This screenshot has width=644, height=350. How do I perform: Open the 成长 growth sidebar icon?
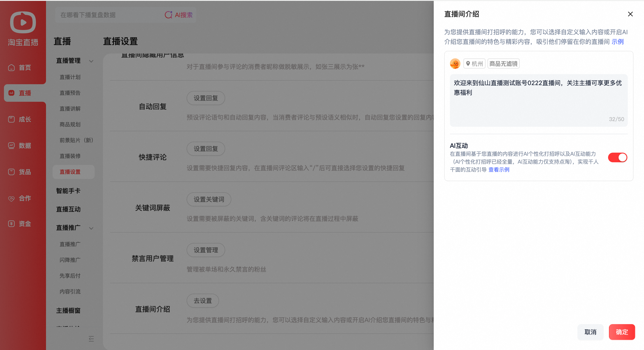[x=11, y=120]
